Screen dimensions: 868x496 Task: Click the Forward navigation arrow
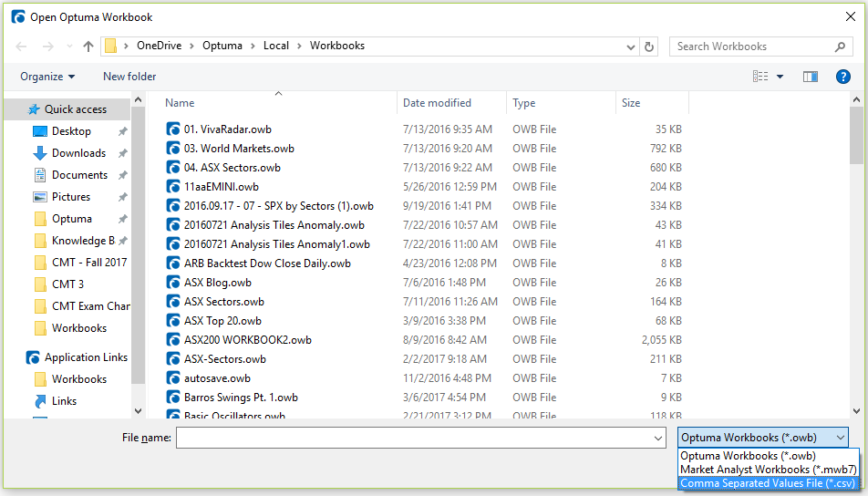(x=48, y=46)
